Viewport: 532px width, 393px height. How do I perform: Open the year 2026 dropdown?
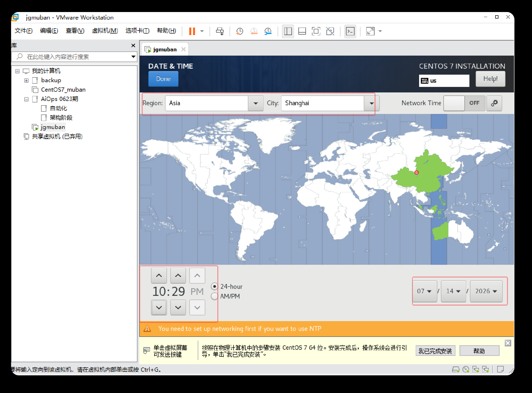(x=486, y=291)
